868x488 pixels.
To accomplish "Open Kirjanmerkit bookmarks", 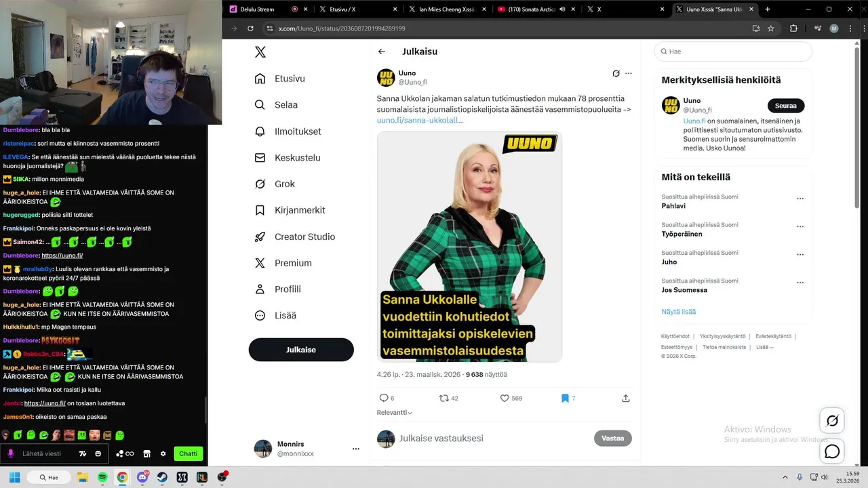I will pyautogui.click(x=290, y=210).
